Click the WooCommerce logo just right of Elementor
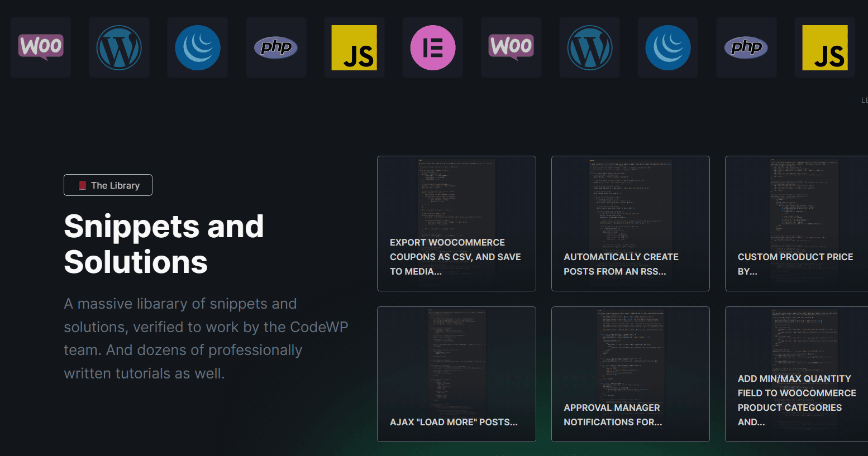Screen dimensions: 868x456 click(511, 47)
